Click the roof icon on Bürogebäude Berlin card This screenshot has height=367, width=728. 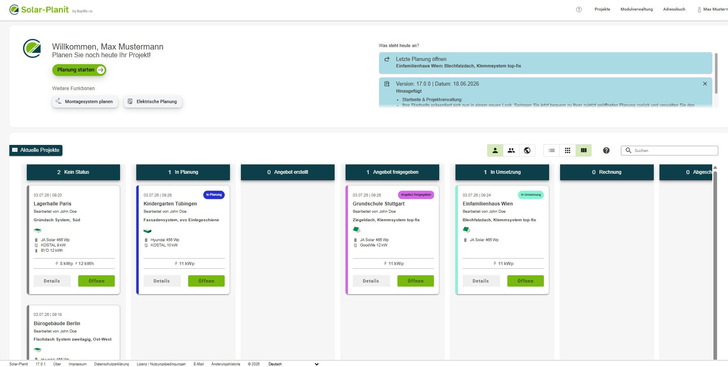coord(38,350)
